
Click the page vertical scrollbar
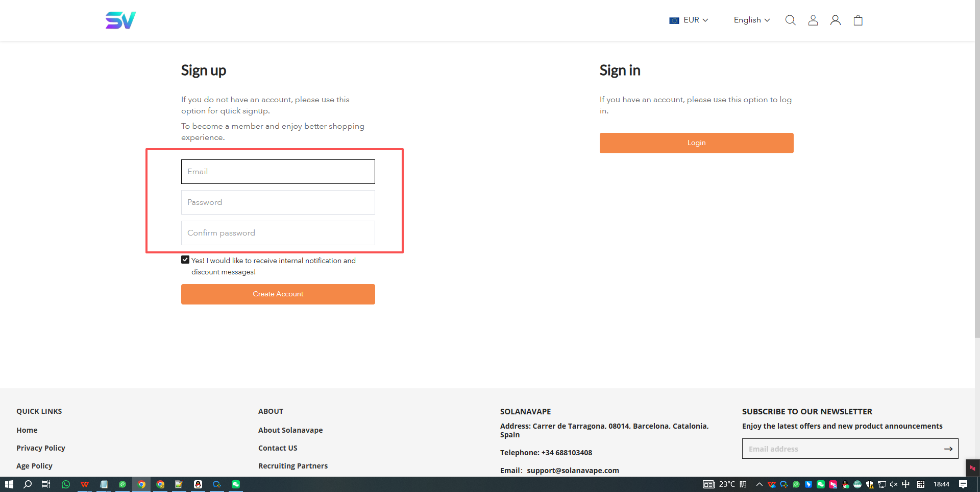(976, 204)
